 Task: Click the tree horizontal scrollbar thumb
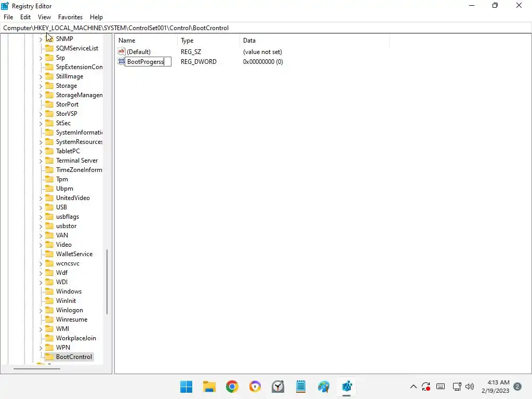tap(37, 368)
